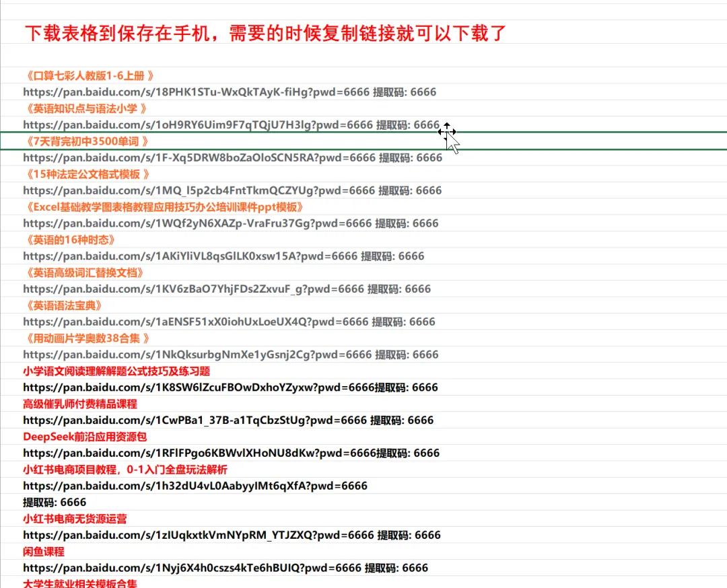The width and height of the screenshot is (727, 588).
Task: Select the cell 小红书电商无货源运营
Action: [75, 519]
